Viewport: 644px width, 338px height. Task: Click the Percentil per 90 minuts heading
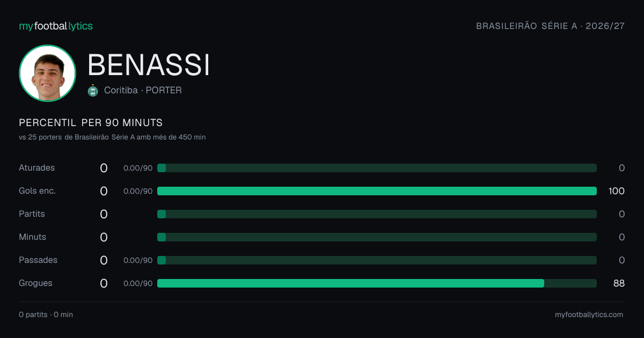pyautogui.click(x=91, y=123)
